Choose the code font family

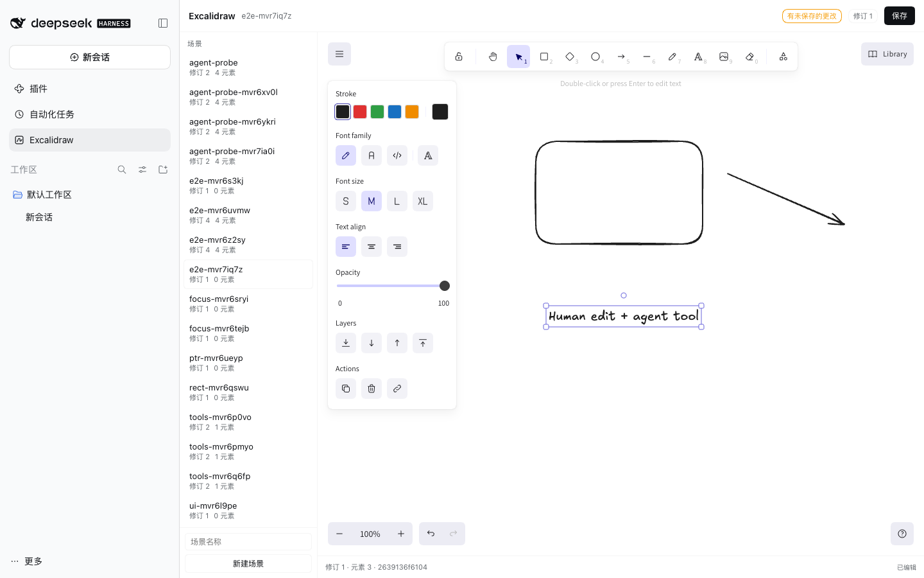coord(397,155)
